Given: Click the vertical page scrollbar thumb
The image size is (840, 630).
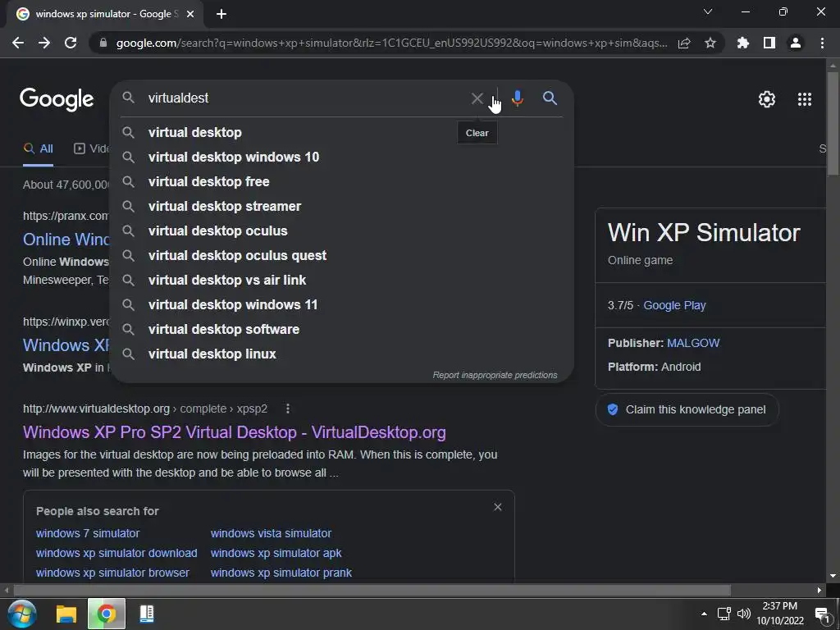Looking at the screenshot, I should pyautogui.click(x=833, y=123).
